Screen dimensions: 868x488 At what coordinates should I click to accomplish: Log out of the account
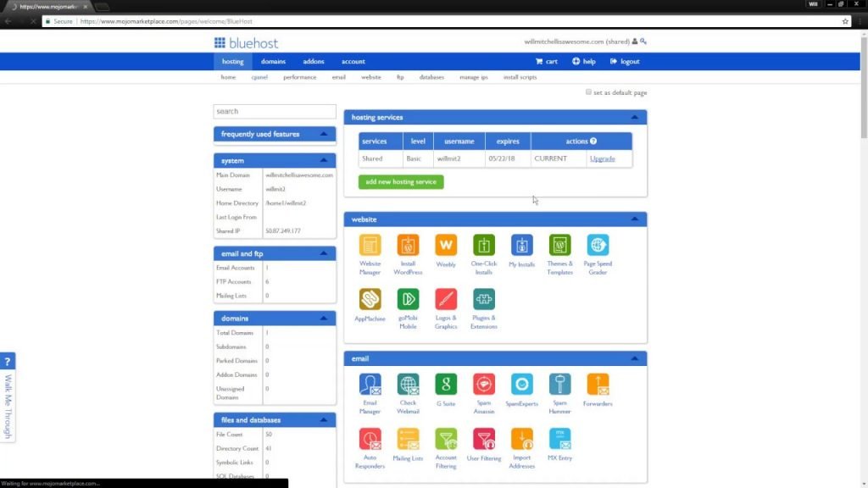click(625, 61)
